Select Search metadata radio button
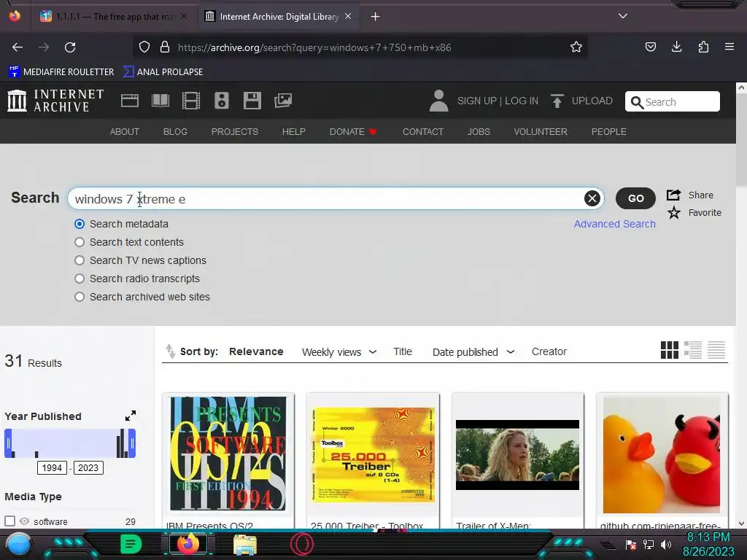 pos(80,224)
